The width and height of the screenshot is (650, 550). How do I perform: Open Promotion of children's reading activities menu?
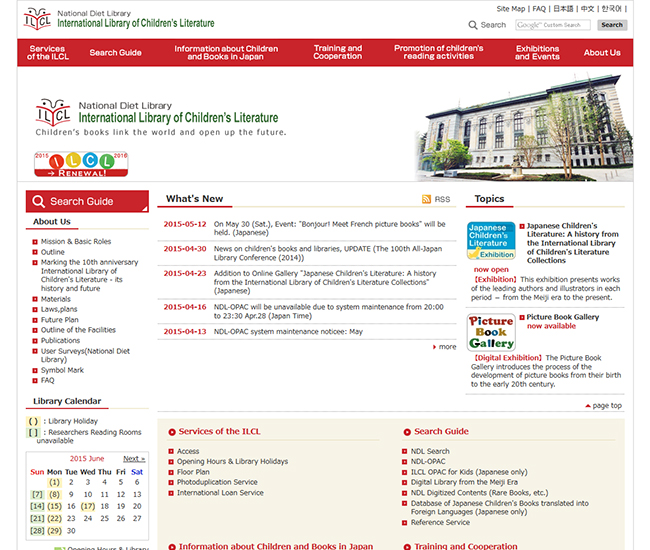tap(439, 53)
